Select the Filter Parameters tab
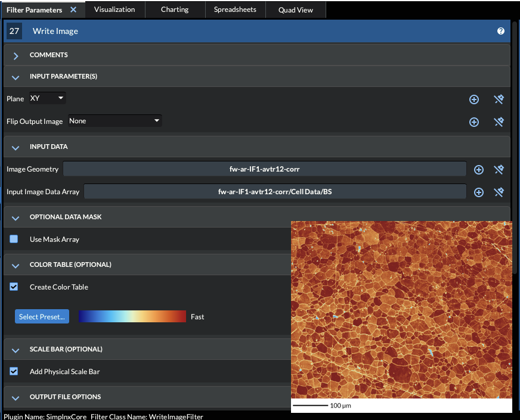The width and height of the screenshot is (520, 420). pyautogui.click(x=35, y=10)
